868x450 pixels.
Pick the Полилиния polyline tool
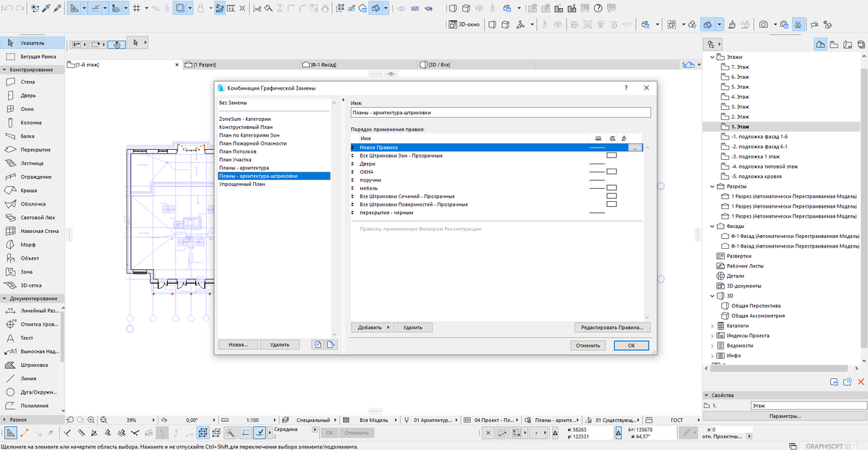coord(32,405)
